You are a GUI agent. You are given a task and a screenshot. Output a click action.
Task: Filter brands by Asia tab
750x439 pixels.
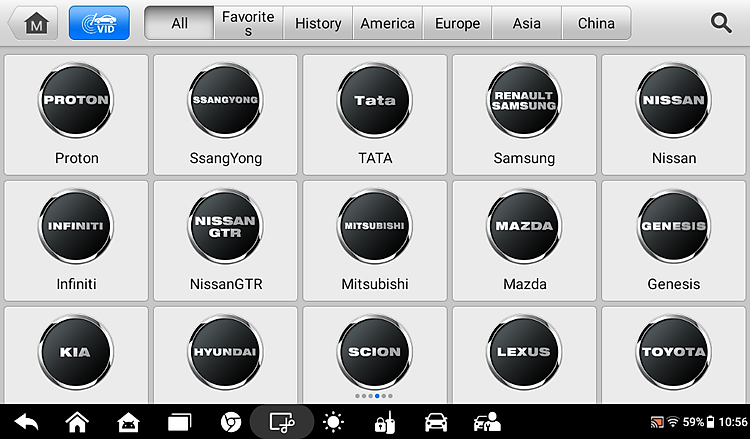[527, 23]
